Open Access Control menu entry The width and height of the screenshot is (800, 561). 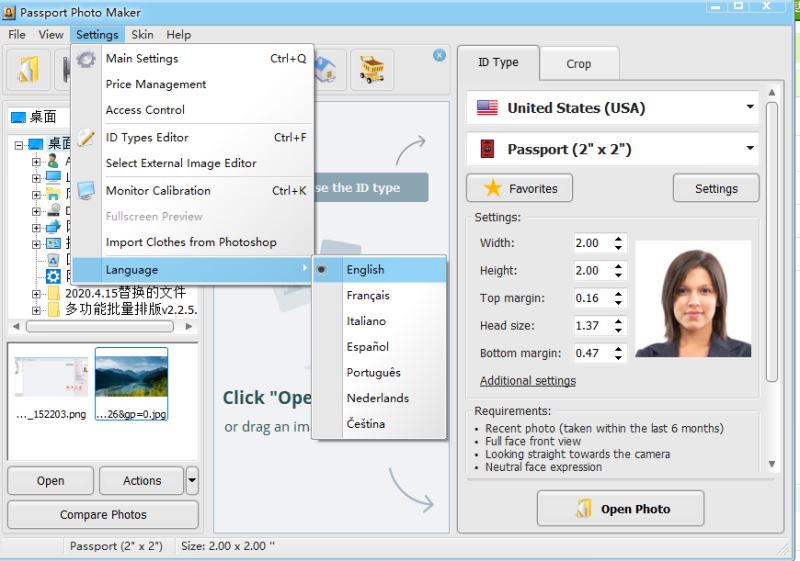tap(192, 110)
